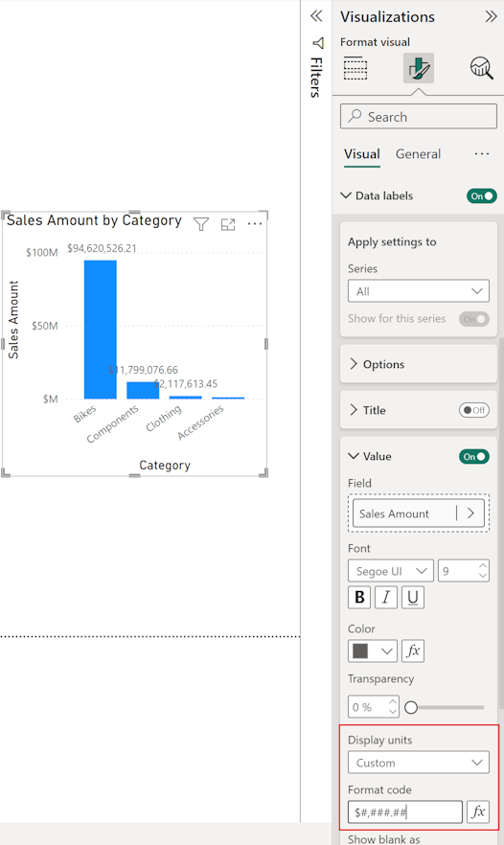Select the Format visual paintbrush icon
504x845 pixels.
pos(419,68)
